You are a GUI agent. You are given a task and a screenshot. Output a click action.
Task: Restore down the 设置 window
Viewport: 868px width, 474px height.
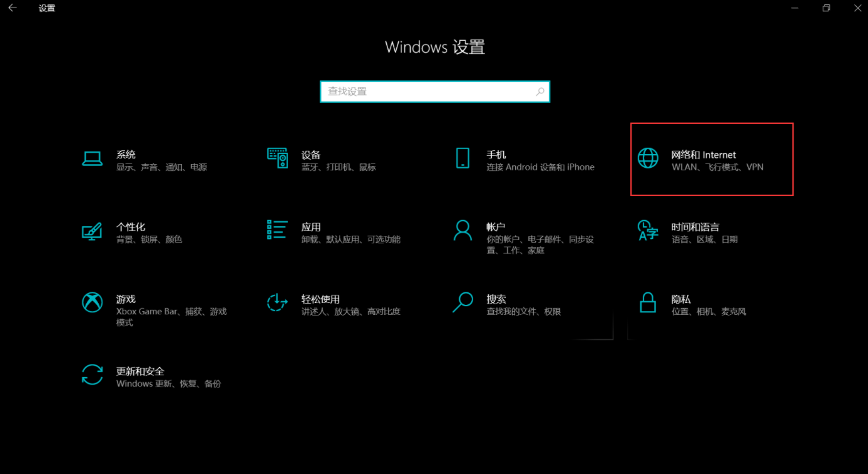tap(826, 8)
